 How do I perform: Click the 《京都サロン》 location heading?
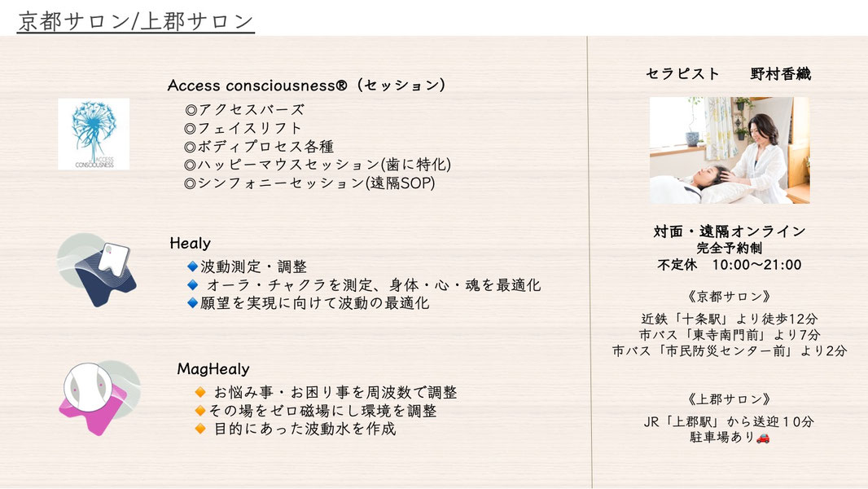730,296
